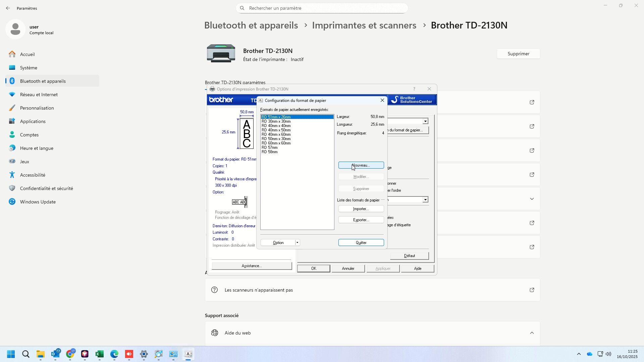Open Google Chrome from the taskbar
The width and height of the screenshot is (644, 362).
(x=70, y=354)
